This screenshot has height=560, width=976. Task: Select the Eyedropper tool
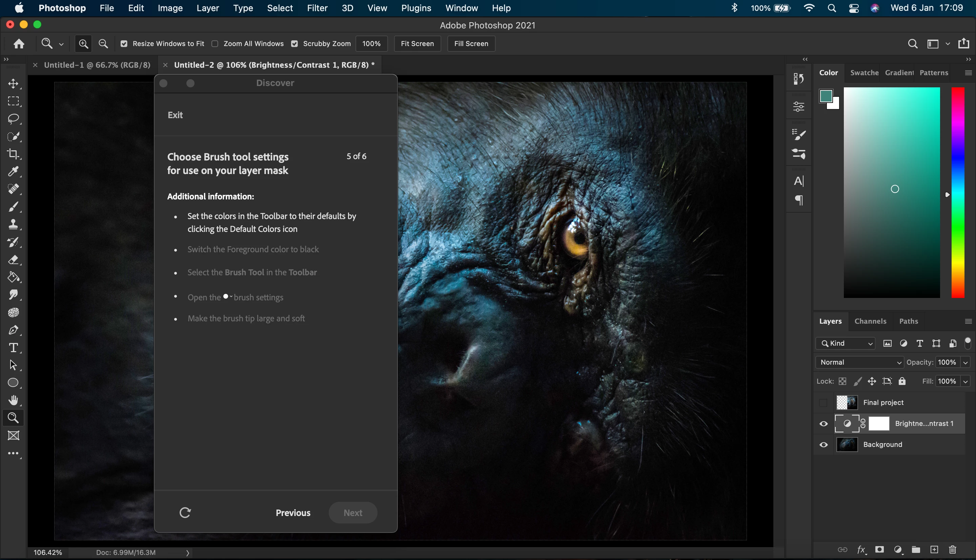tap(13, 172)
